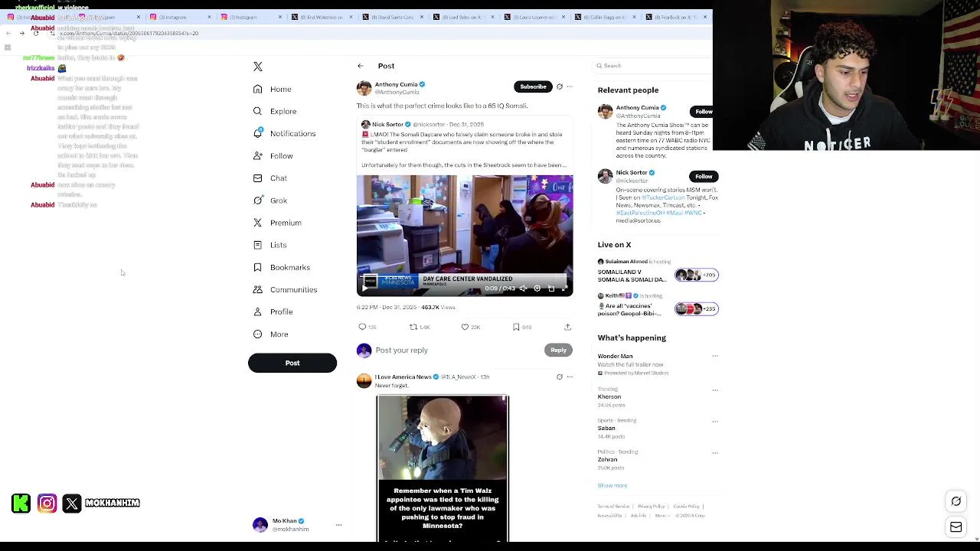980x551 pixels.
Task: Open the messages floating button
Action: [x=956, y=527]
